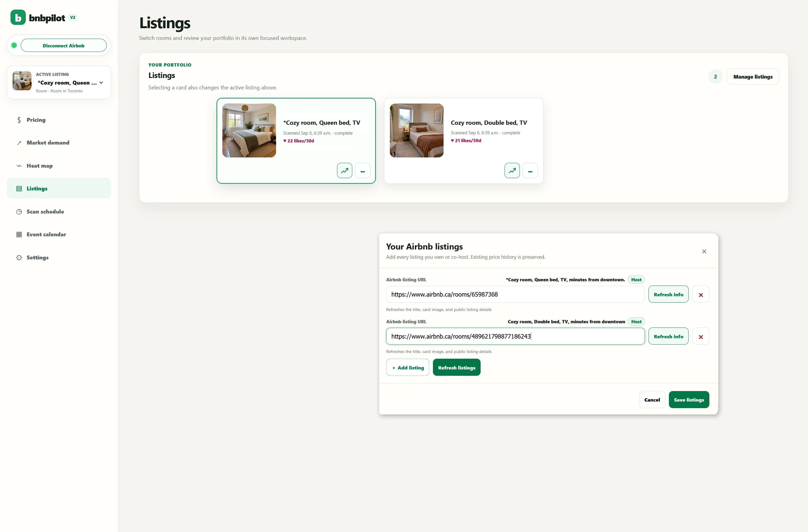This screenshot has height=532, width=808.
Task: Go to Heat map page
Action: (x=59, y=166)
